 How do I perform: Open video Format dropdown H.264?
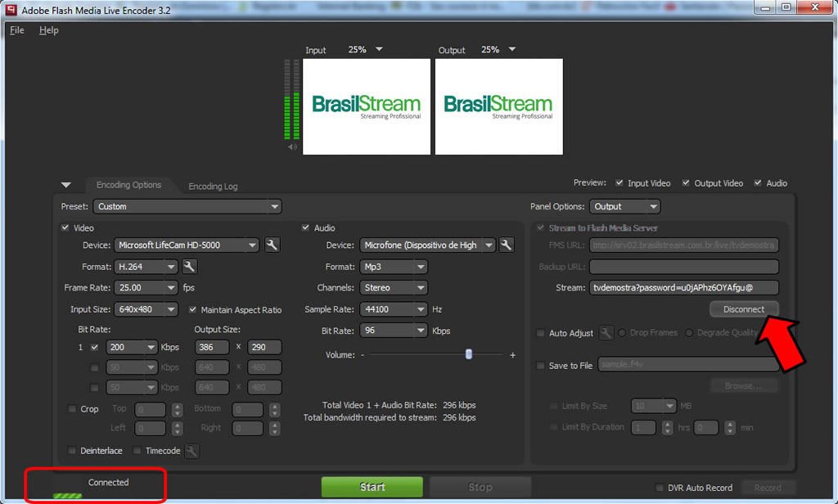click(146, 266)
